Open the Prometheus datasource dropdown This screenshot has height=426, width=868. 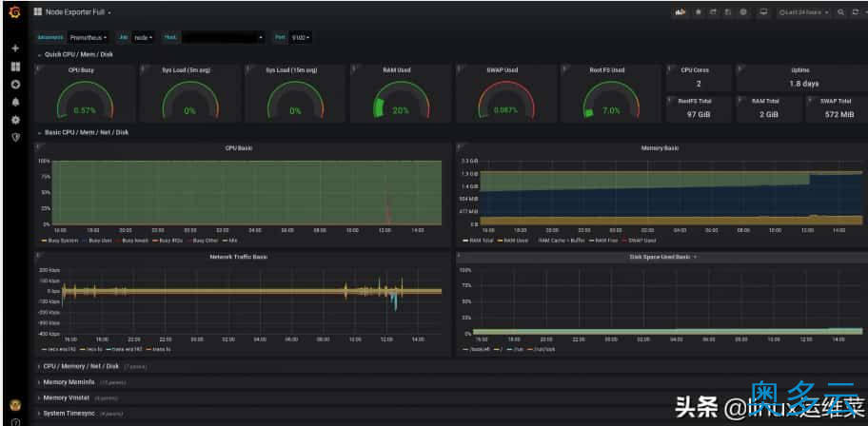click(88, 38)
